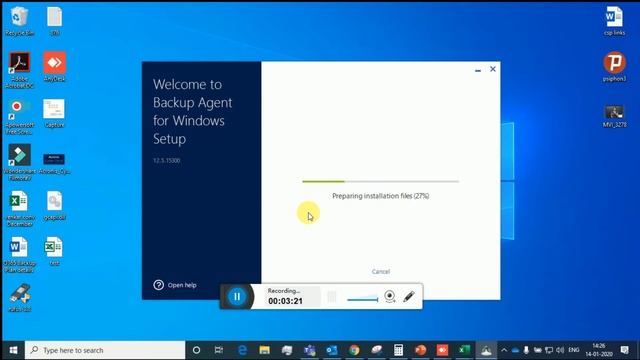640x360 pixels.
Task: Close the Backup Agent setup window
Action: tap(493, 69)
